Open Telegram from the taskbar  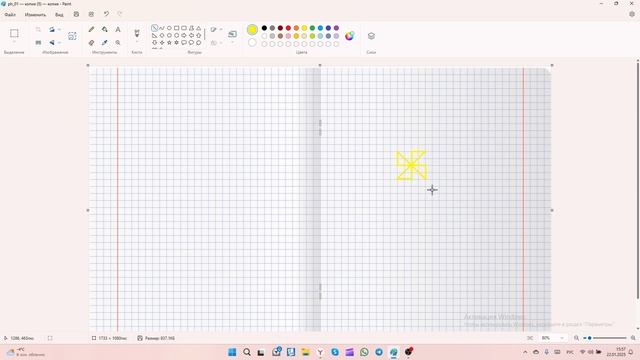point(379,352)
